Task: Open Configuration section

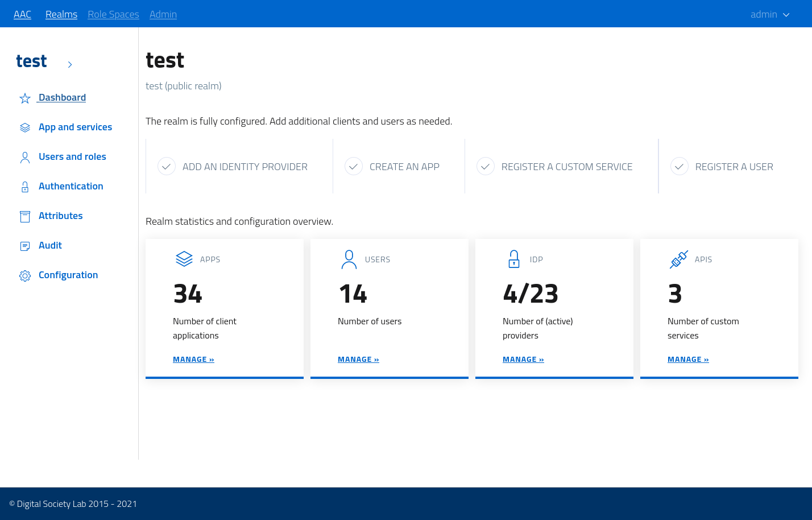Action: (x=68, y=275)
